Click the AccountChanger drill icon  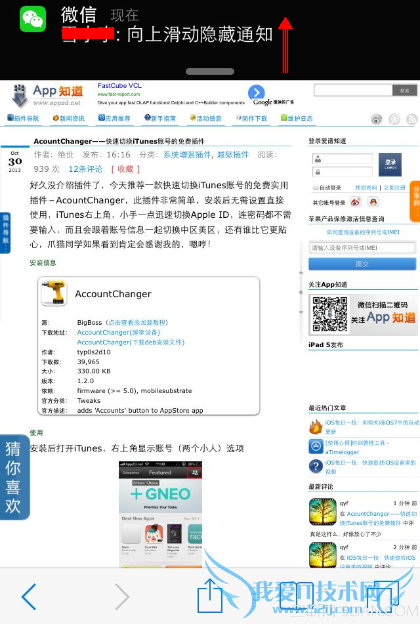[54, 293]
